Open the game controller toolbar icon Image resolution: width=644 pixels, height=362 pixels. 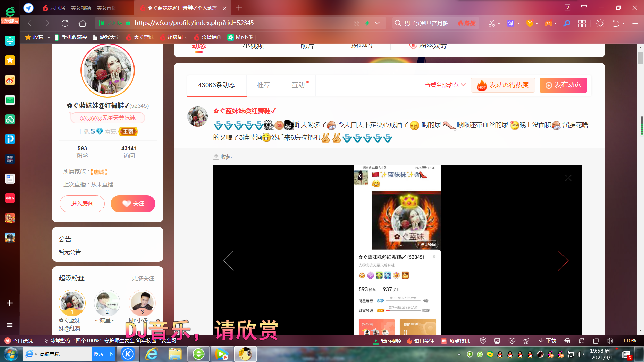click(548, 23)
